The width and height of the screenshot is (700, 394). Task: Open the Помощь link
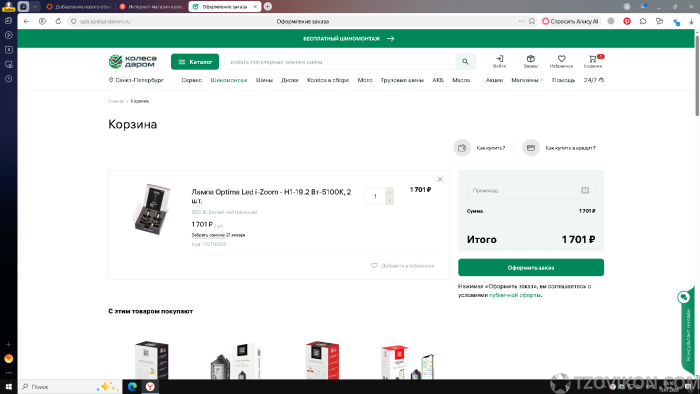563,80
